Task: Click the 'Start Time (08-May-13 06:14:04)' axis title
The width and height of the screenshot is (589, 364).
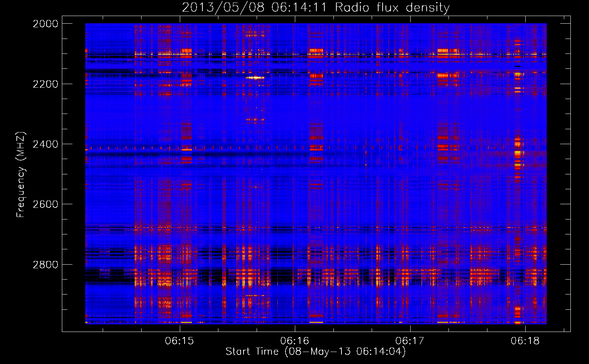Action: coord(316,352)
